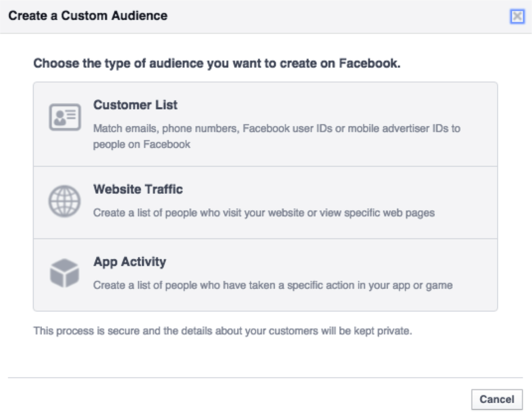Click the App Activity heading text
This screenshot has width=532, height=419.
[x=130, y=262]
